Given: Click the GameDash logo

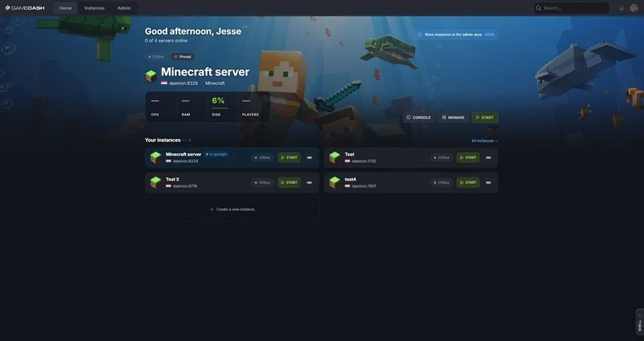Looking at the screenshot, I should (x=25, y=8).
